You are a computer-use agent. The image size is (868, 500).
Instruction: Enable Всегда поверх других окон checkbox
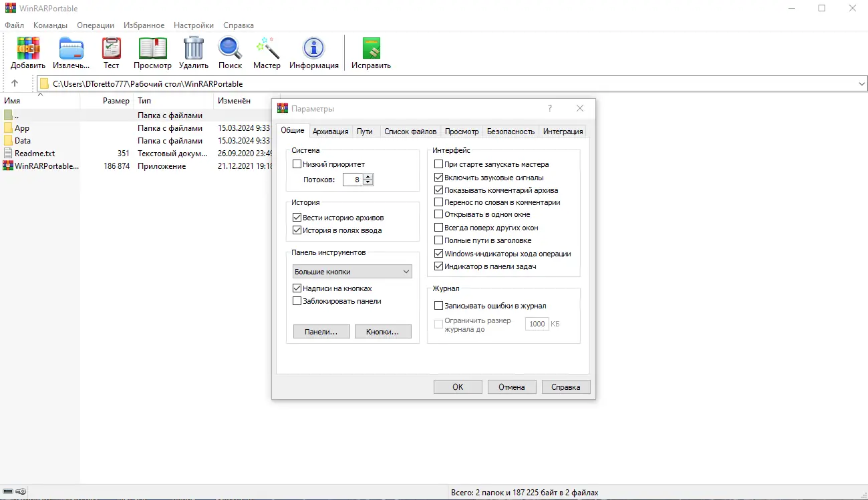coord(438,228)
